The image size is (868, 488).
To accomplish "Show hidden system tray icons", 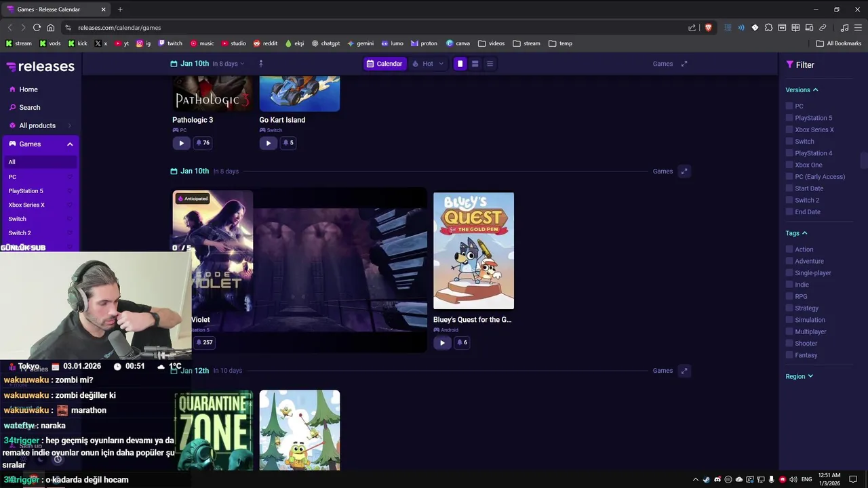I will (695, 479).
